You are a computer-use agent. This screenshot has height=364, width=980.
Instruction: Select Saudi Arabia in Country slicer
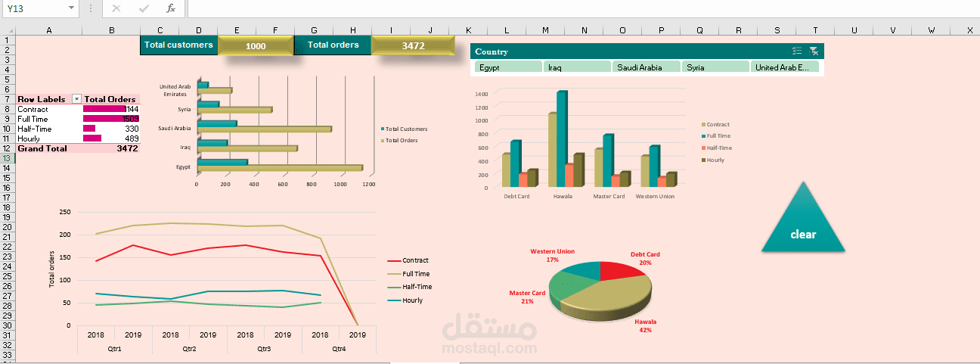click(x=647, y=67)
